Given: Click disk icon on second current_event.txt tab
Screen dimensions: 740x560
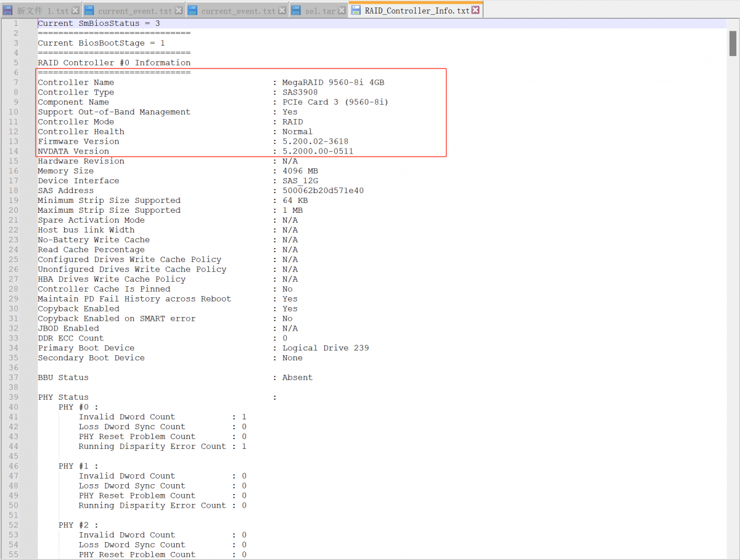Looking at the screenshot, I should (193, 11).
